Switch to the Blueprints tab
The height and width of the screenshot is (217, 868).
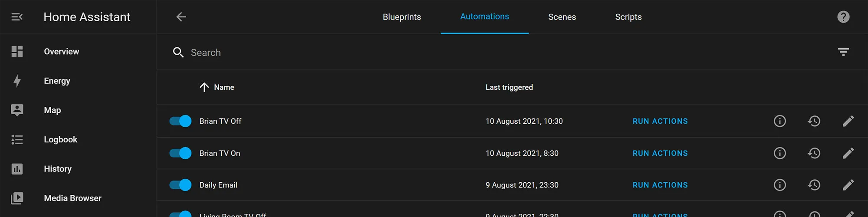[401, 17]
